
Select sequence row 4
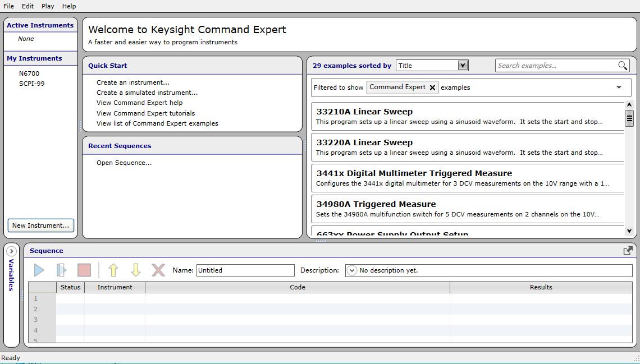click(330, 330)
